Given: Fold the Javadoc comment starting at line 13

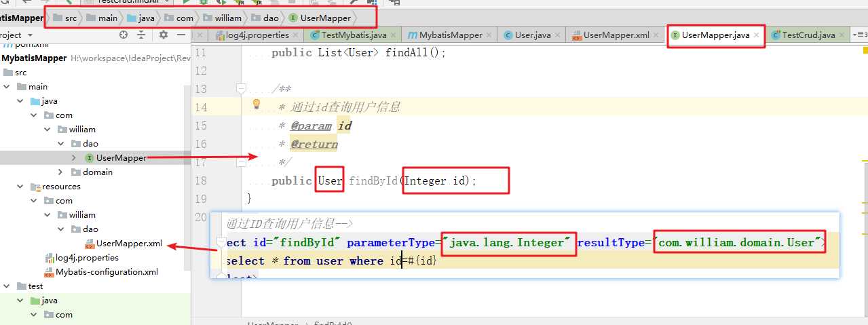Looking at the screenshot, I should tap(240, 88).
